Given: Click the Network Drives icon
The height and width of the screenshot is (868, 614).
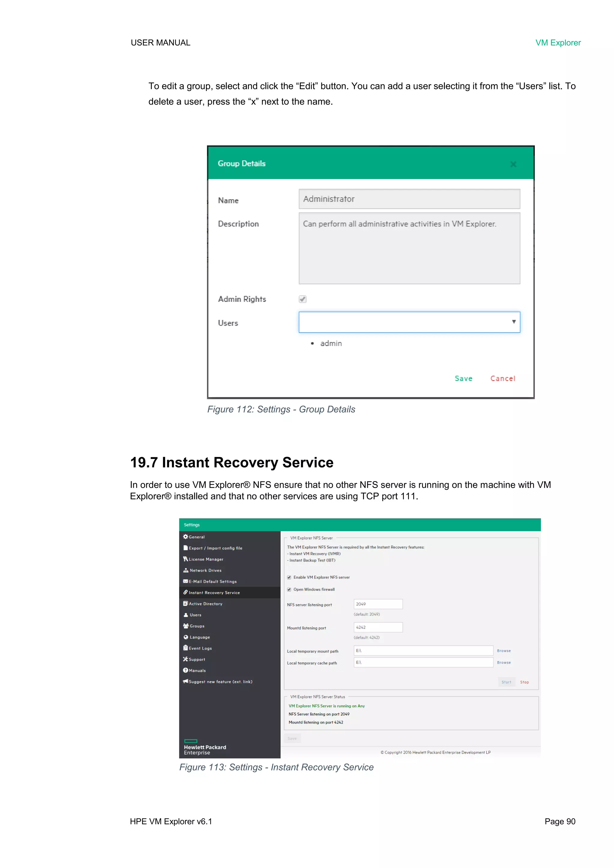Looking at the screenshot, I should pyautogui.click(x=186, y=570).
